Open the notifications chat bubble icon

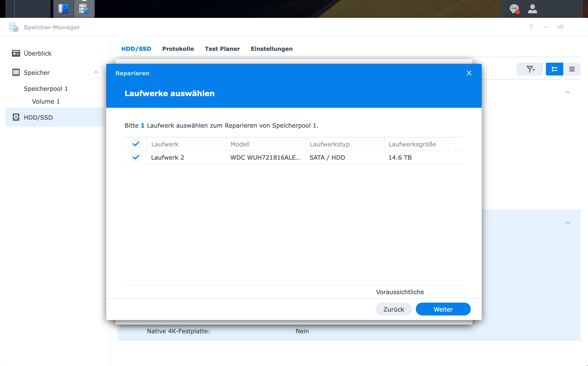tap(514, 9)
